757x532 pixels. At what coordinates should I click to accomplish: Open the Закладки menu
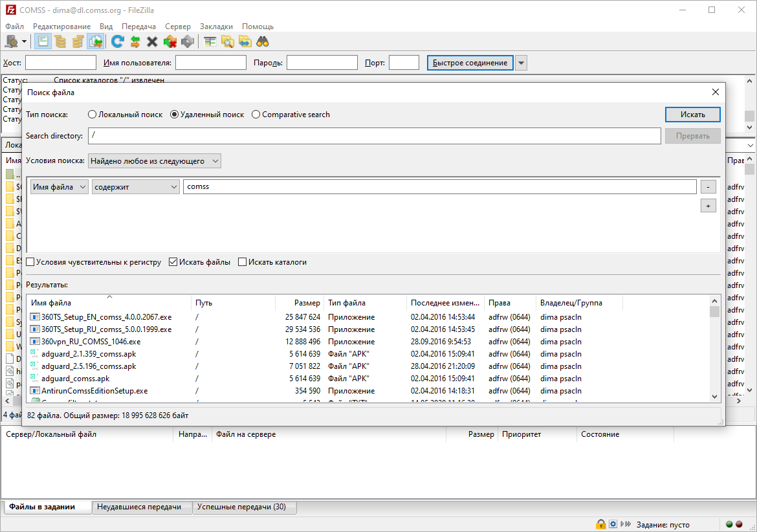[x=216, y=27]
